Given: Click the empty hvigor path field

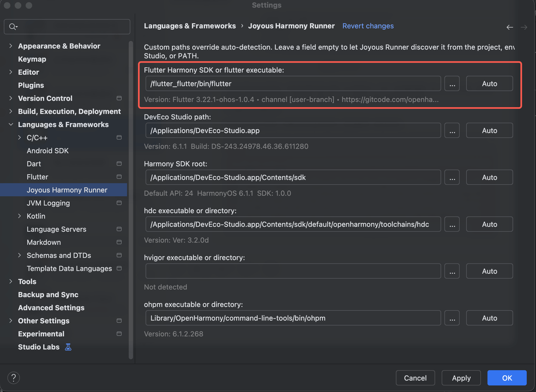Looking at the screenshot, I should coord(293,271).
